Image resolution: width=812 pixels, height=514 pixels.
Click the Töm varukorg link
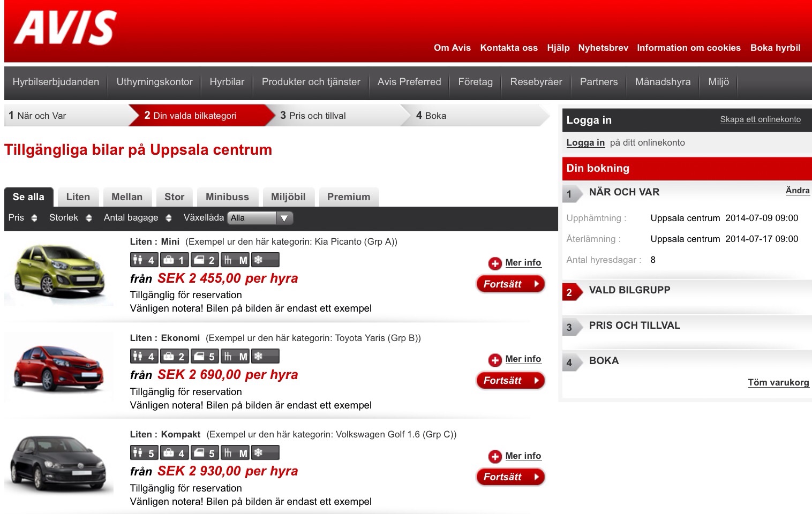point(778,382)
